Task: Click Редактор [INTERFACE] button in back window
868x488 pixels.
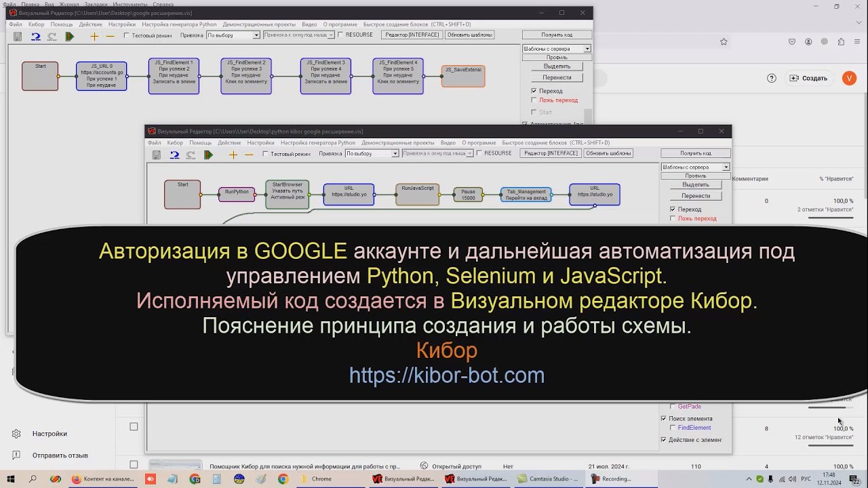Action: point(412,35)
